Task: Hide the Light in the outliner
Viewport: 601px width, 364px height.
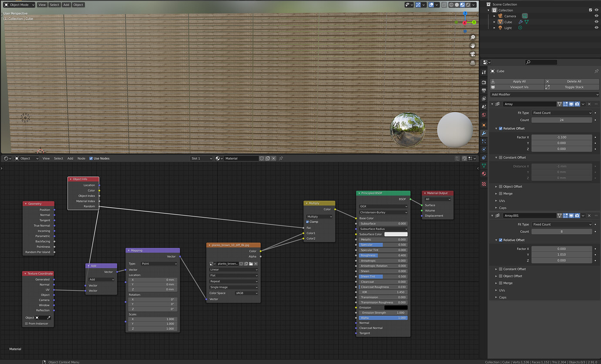Action: pyautogui.click(x=596, y=28)
